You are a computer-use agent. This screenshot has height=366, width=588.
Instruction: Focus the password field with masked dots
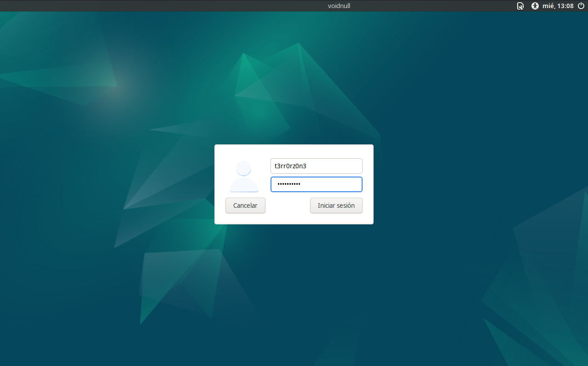[316, 184]
